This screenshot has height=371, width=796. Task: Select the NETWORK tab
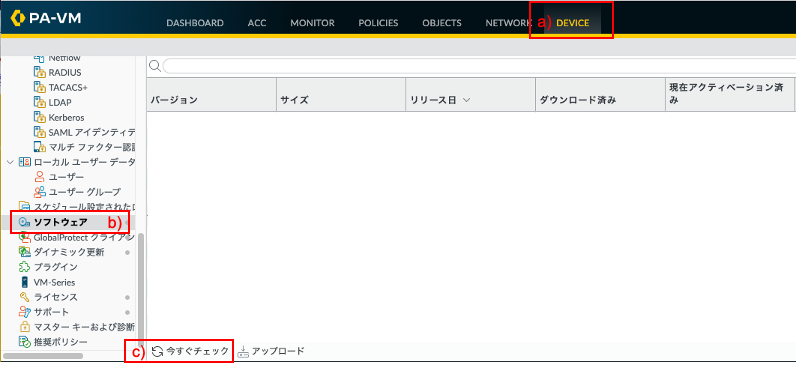click(508, 23)
